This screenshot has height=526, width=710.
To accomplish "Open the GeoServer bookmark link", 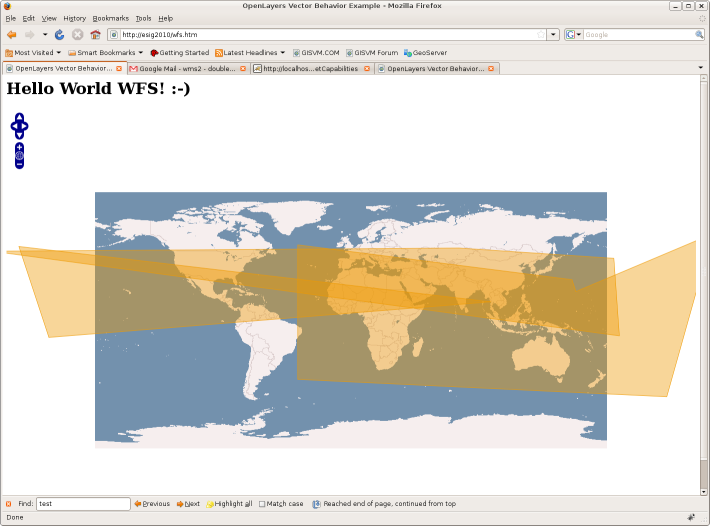I will click(x=427, y=52).
